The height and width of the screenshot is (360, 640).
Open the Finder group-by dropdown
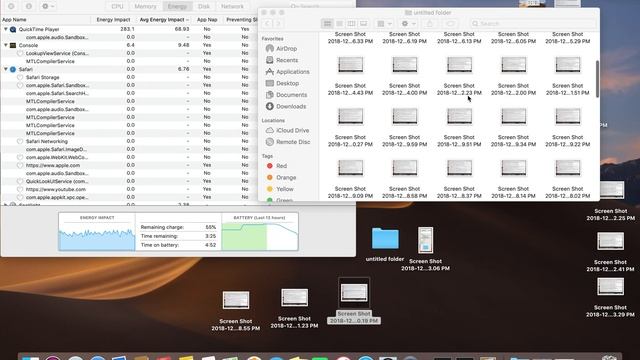point(384,24)
